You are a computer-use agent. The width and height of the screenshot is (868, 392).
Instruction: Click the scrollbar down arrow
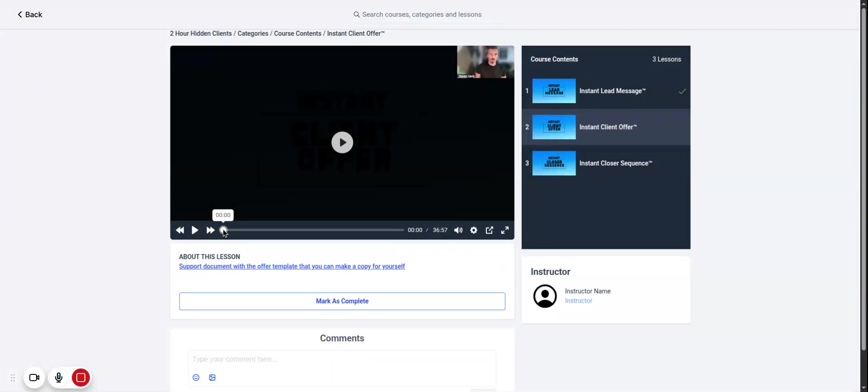864,388
